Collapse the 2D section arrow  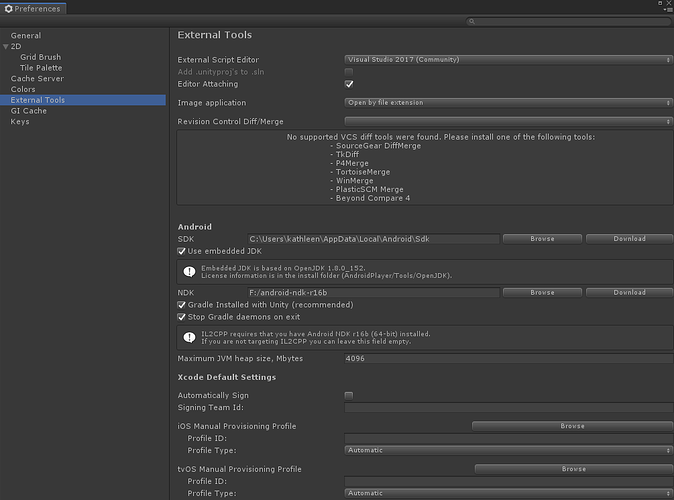tap(5, 47)
